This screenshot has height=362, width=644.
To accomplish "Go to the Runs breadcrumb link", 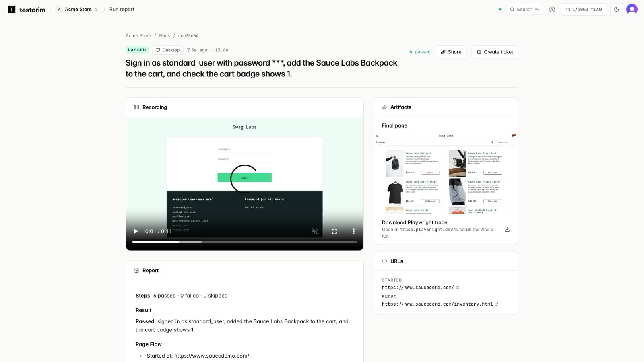I will [164, 35].
